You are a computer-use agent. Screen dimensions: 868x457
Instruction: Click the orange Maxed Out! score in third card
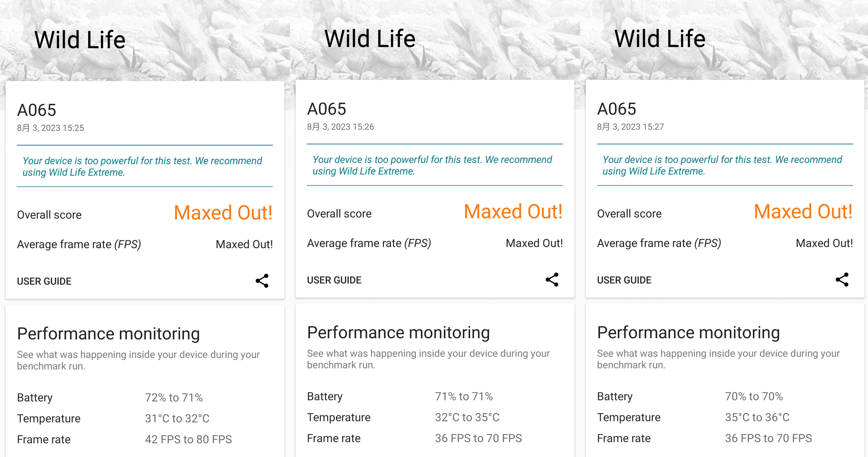coord(803,212)
